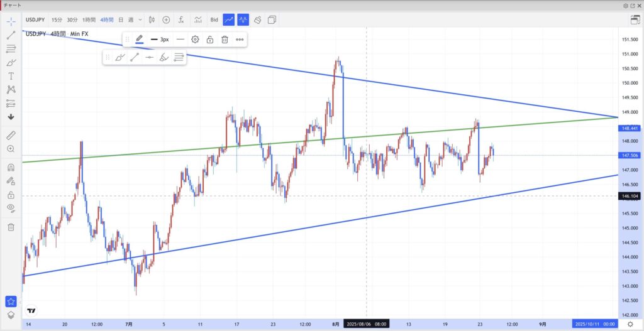Click the USDJPY 4時間 Min FX chart legend
644x331 pixels.
(57, 34)
